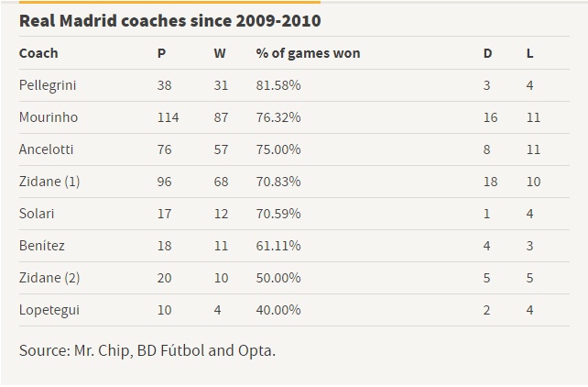Select the Mourinho row name
The image size is (588, 387).
49,117
